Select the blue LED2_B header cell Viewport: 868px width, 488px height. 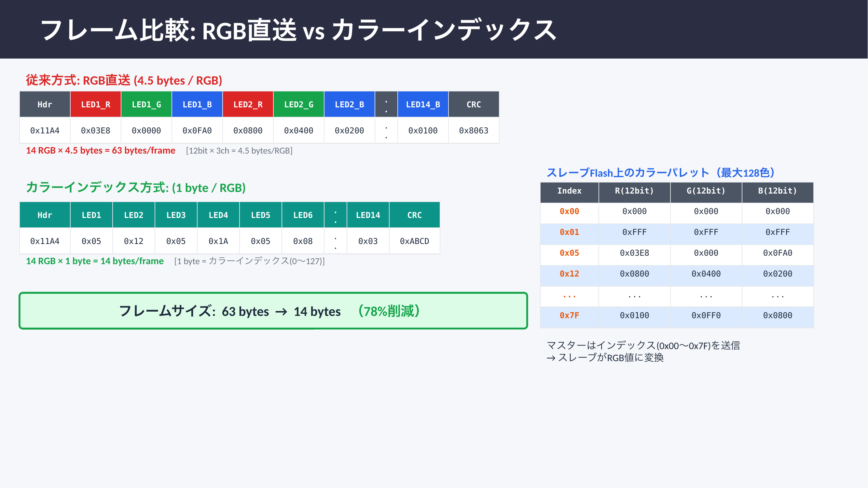(350, 104)
